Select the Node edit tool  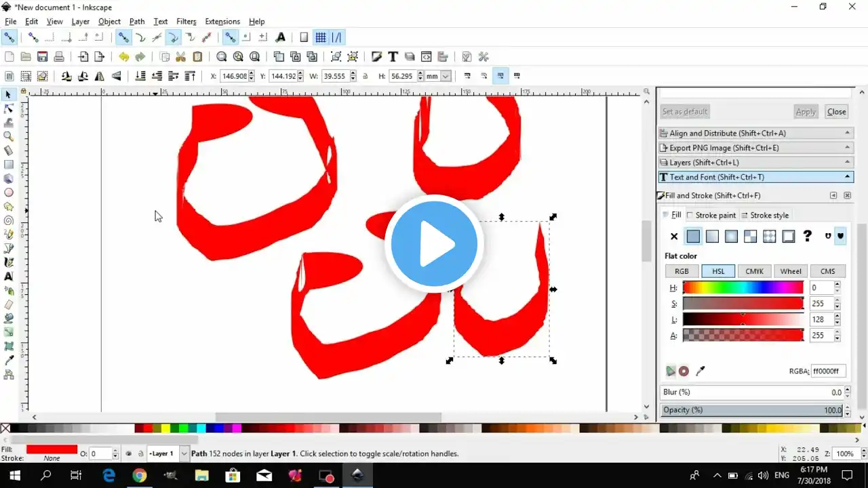[x=9, y=108]
